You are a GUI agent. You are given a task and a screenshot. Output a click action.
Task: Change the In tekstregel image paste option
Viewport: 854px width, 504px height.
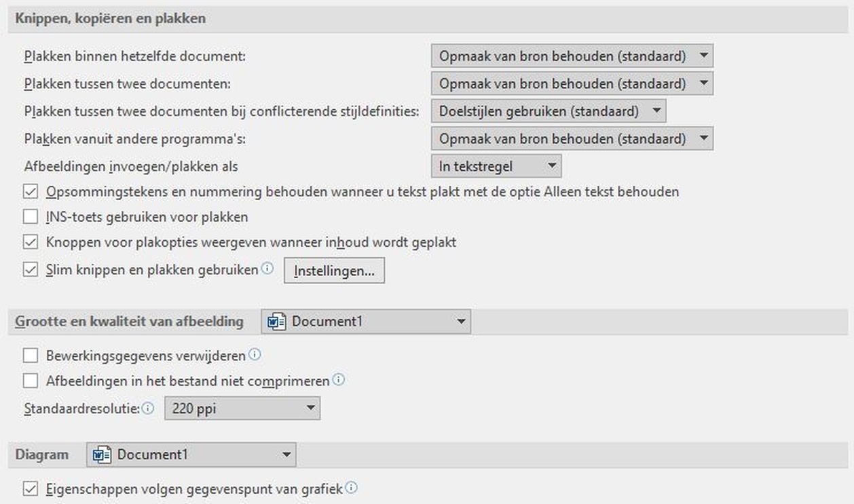[496, 166]
